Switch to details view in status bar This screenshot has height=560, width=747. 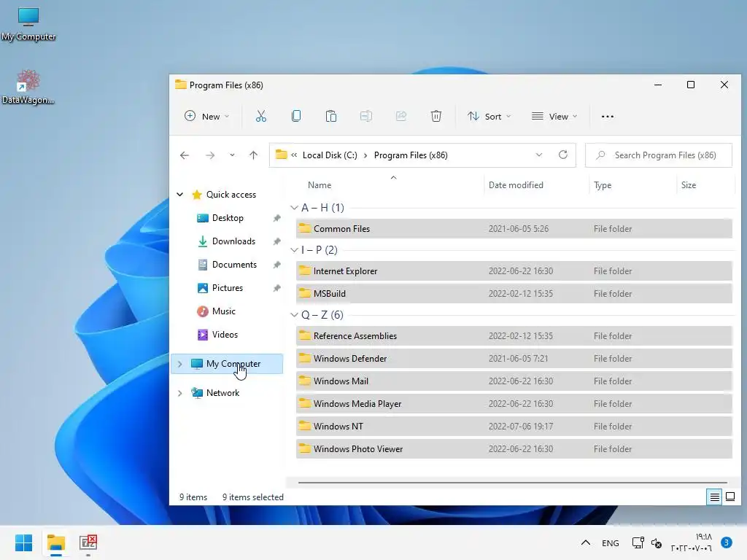click(715, 497)
